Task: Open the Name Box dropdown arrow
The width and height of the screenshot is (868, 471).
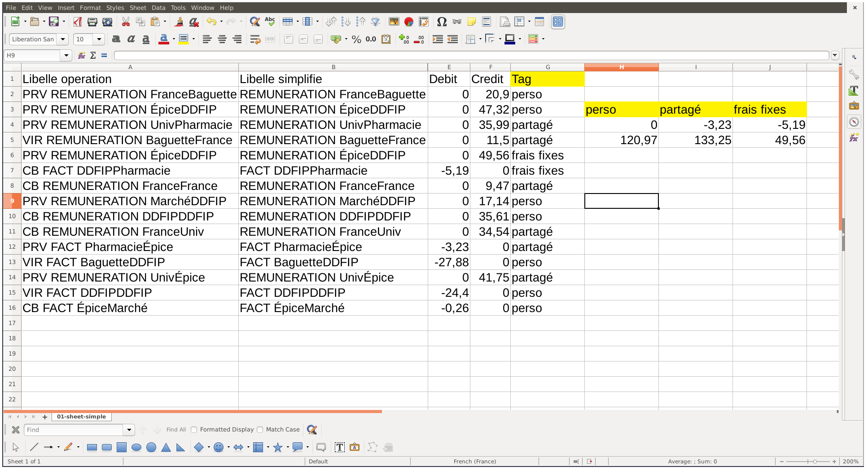Action: [66, 55]
